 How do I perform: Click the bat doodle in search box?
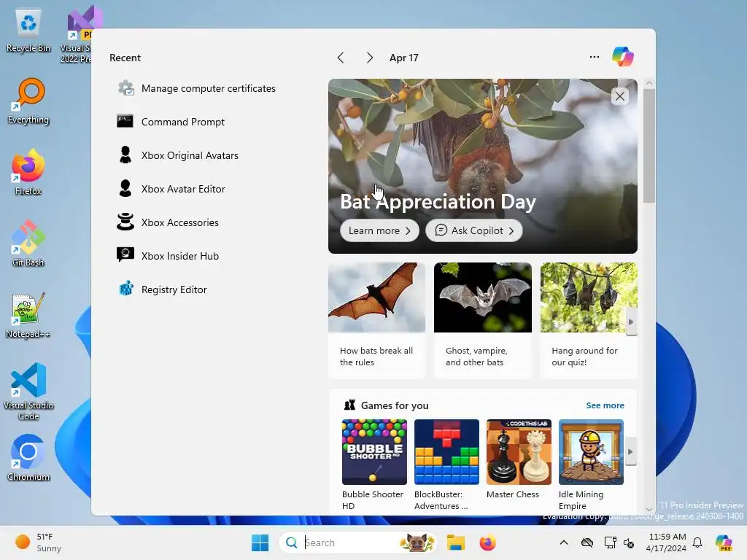417,542
